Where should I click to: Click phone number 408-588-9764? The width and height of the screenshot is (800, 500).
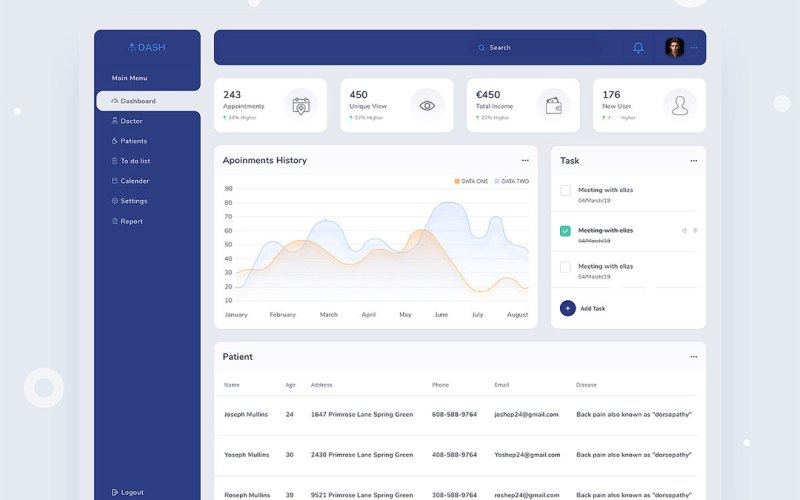coord(454,455)
